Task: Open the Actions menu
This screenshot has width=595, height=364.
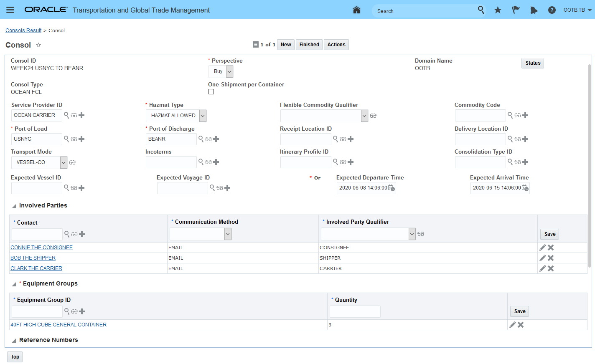Action: tap(336, 45)
